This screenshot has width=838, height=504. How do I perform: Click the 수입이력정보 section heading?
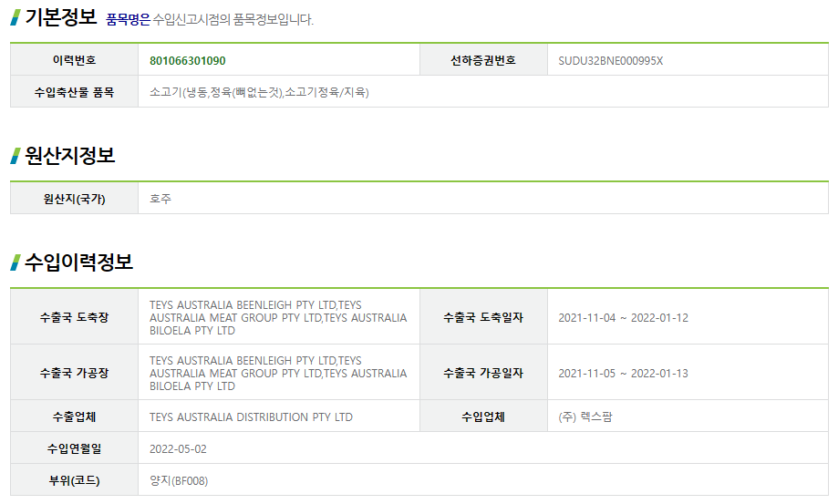pyautogui.click(x=79, y=262)
